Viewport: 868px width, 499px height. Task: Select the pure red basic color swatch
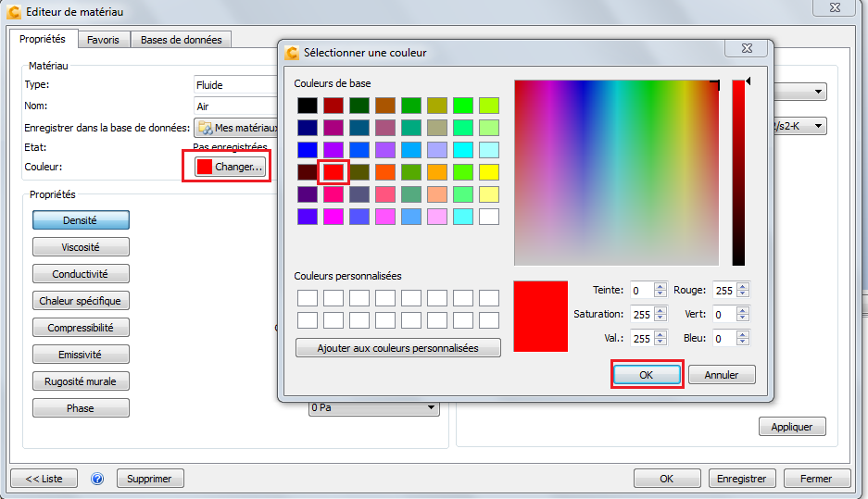(x=333, y=172)
